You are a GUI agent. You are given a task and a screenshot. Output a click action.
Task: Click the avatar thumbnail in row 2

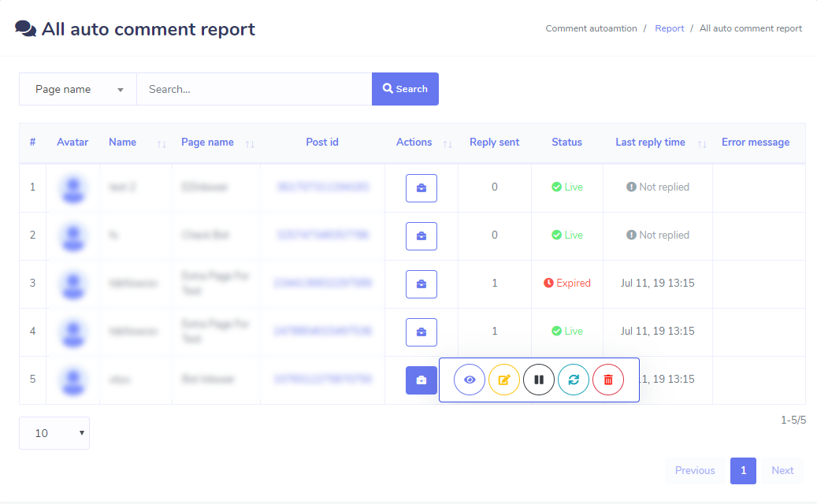coord(72,235)
